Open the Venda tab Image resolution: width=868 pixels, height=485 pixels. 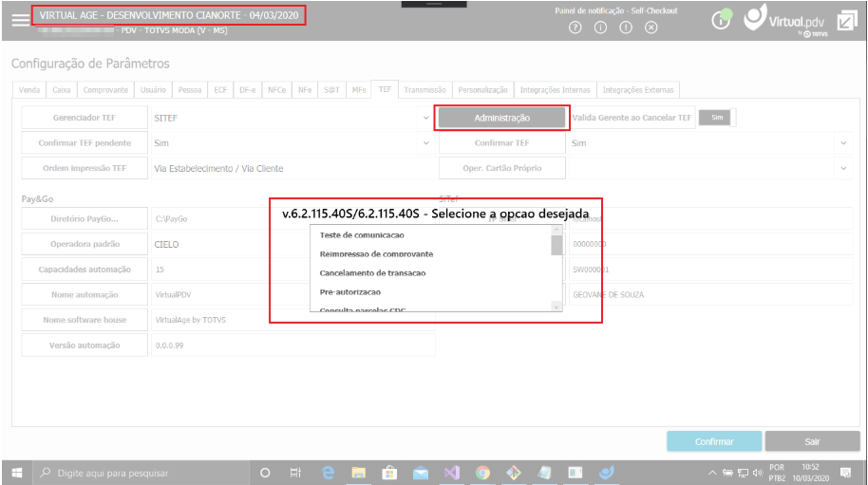coord(29,90)
